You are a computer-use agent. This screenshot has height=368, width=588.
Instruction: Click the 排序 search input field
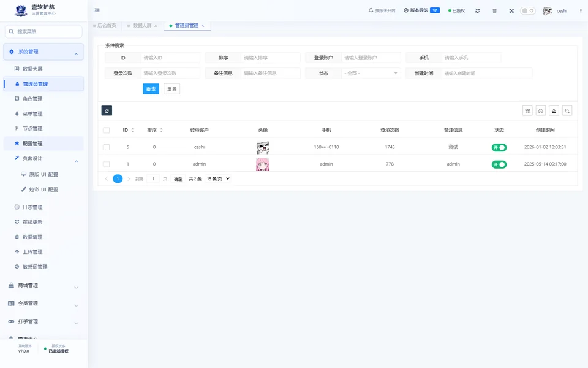[270, 58]
